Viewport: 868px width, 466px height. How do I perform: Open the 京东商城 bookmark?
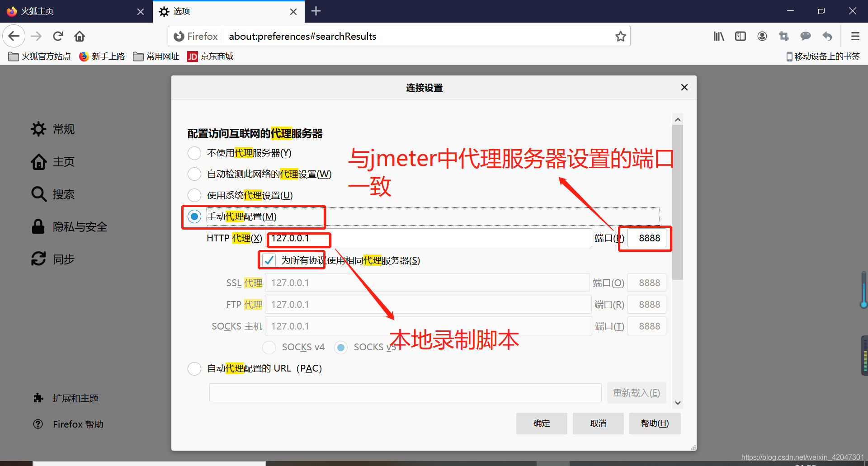211,56
